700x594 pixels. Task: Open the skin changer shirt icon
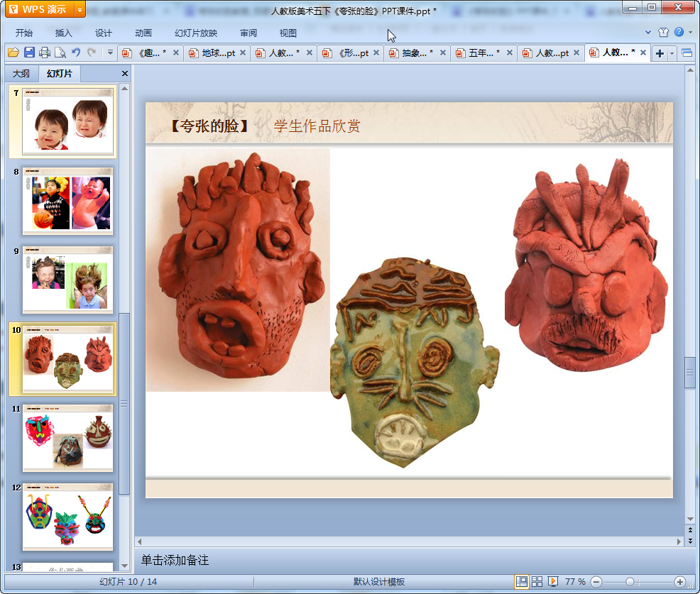coord(663,32)
